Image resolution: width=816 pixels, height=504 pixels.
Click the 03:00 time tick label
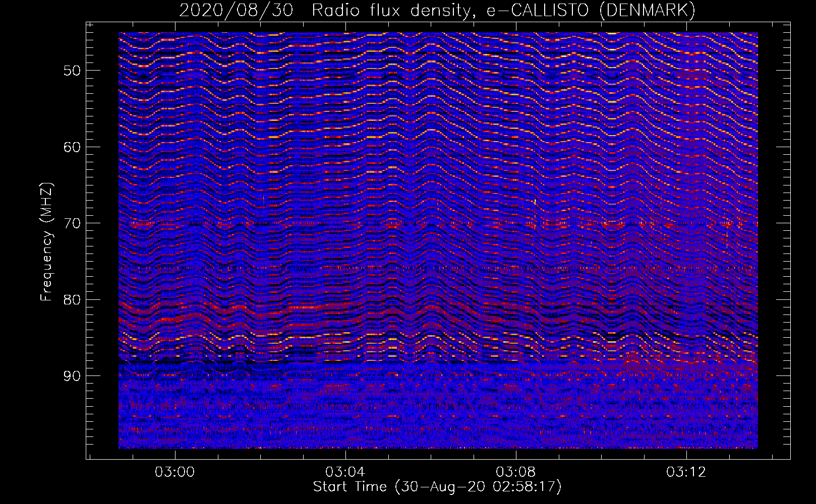tap(175, 472)
